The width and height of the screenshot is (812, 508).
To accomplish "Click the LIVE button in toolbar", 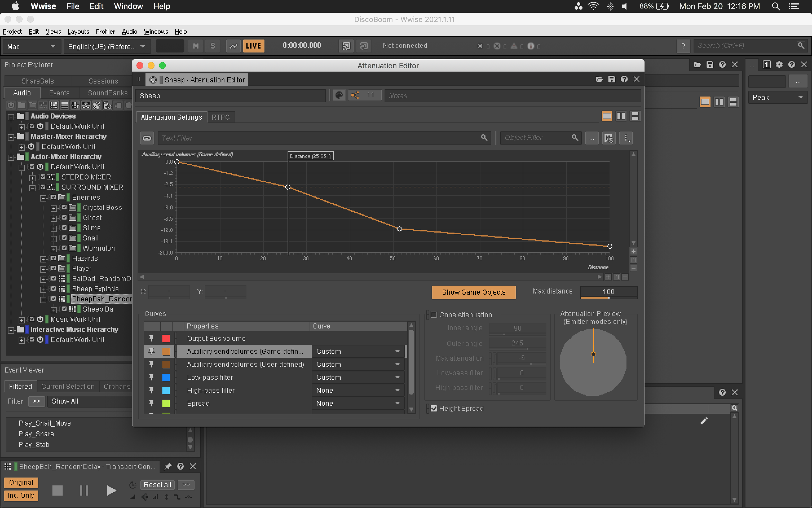I will (x=253, y=46).
